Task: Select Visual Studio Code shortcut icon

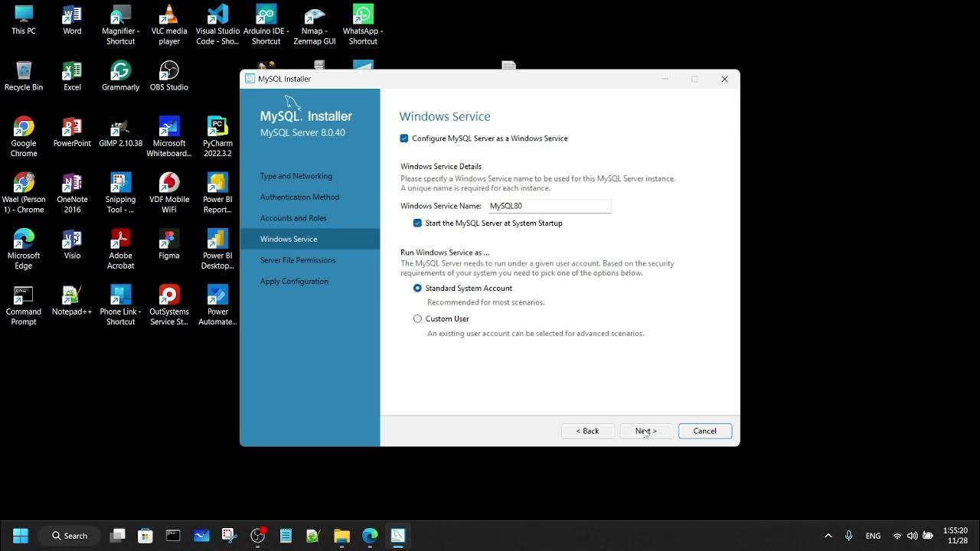Action: point(217,24)
